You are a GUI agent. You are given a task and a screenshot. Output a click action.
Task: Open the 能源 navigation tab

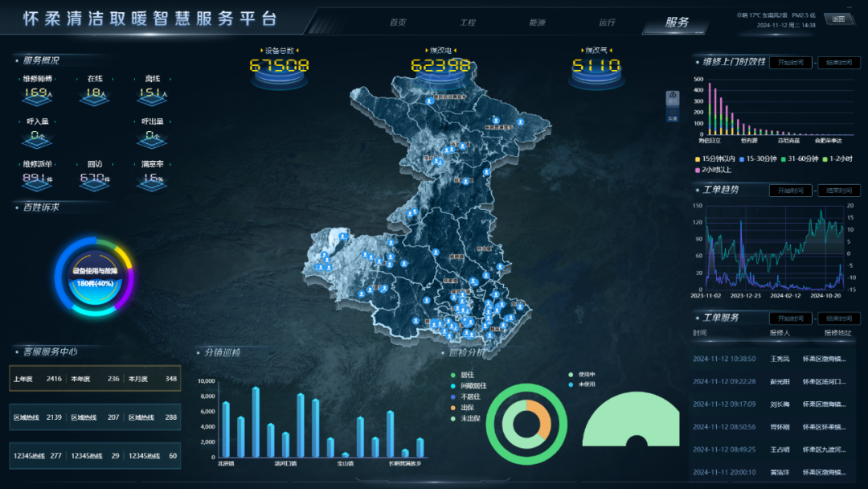point(537,23)
